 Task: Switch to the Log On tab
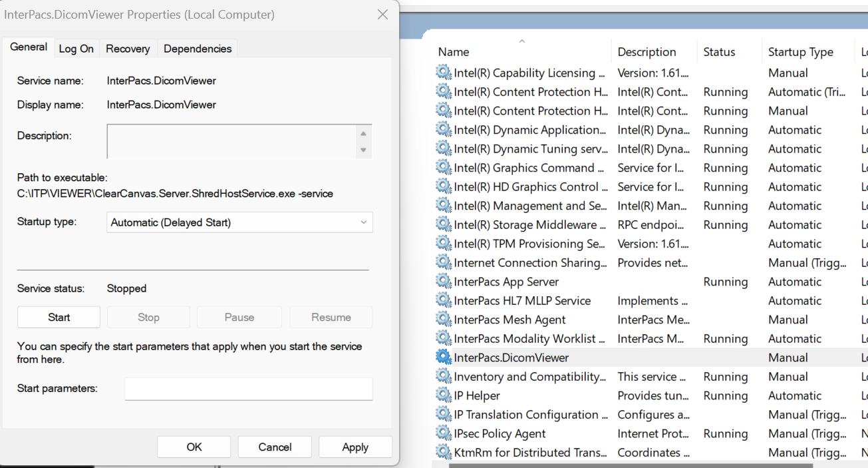point(76,49)
